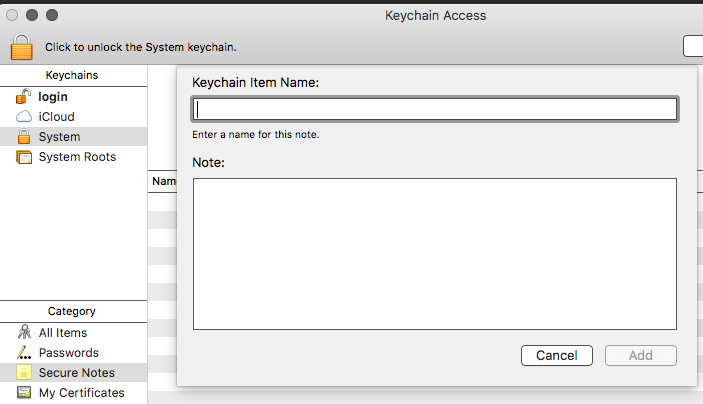This screenshot has height=404, width=703.
Task: Click the large lock icon to unlock the keychain
Action: 22,47
